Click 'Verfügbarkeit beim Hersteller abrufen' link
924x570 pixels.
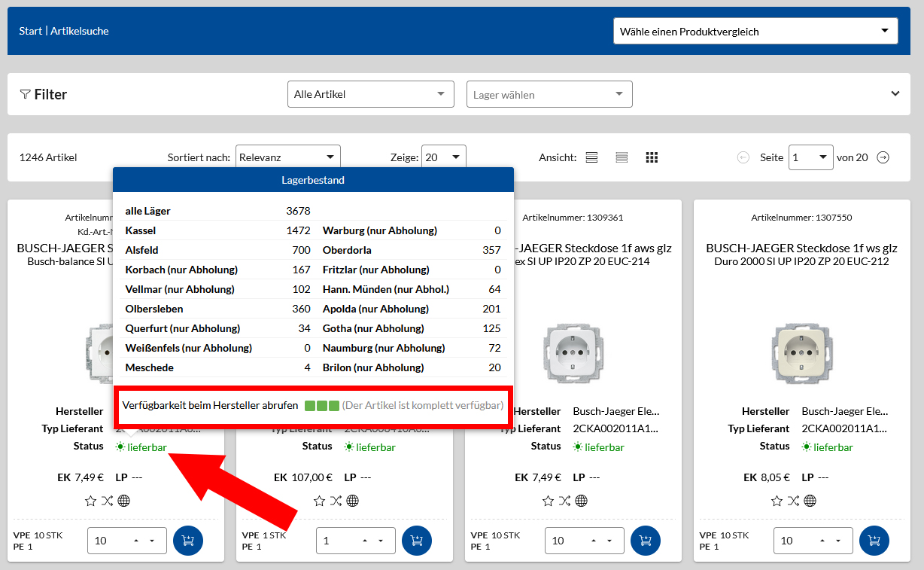pos(210,405)
